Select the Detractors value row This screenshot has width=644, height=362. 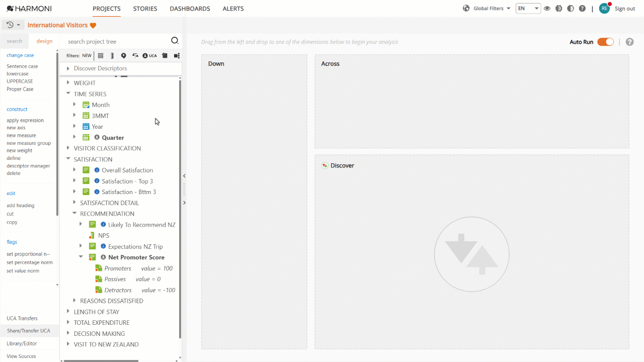point(135,290)
